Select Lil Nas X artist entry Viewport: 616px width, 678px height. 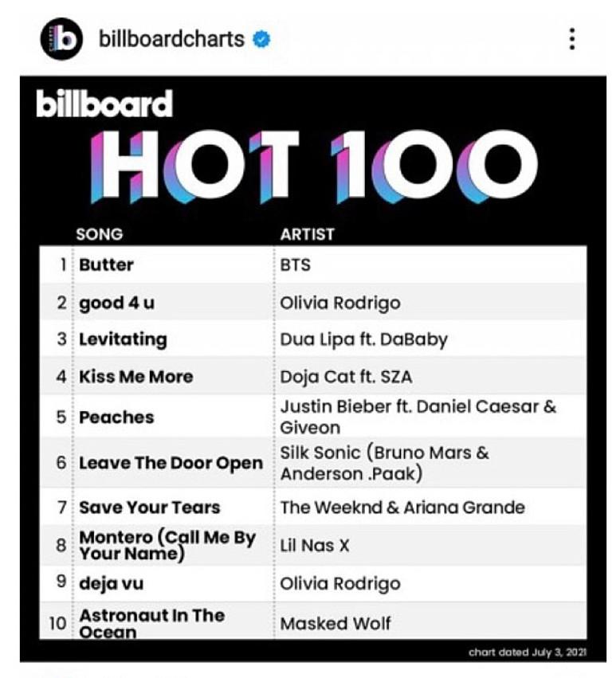[314, 546]
